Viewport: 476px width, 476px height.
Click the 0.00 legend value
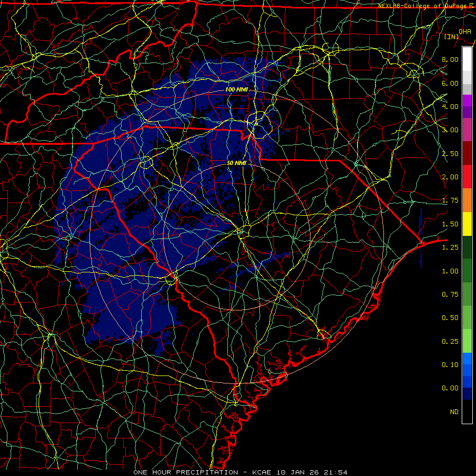click(x=450, y=388)
